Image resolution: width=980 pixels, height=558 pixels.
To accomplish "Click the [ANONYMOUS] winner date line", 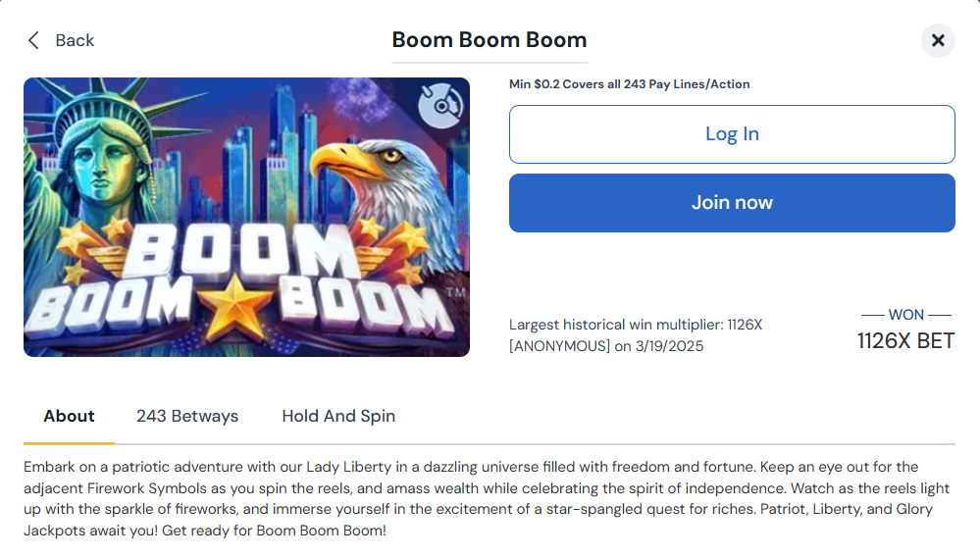I will [606, 346].
